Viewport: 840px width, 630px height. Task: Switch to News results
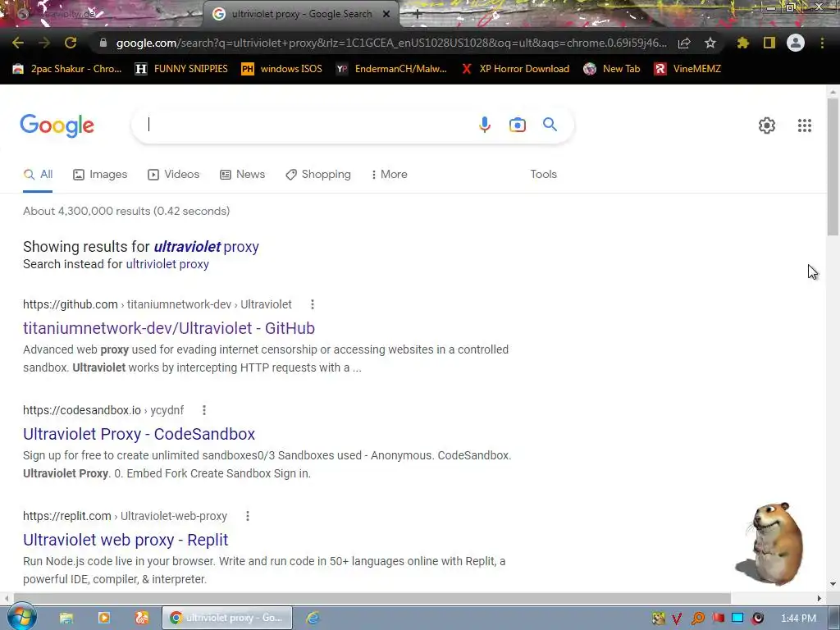[x=243, y=175]
